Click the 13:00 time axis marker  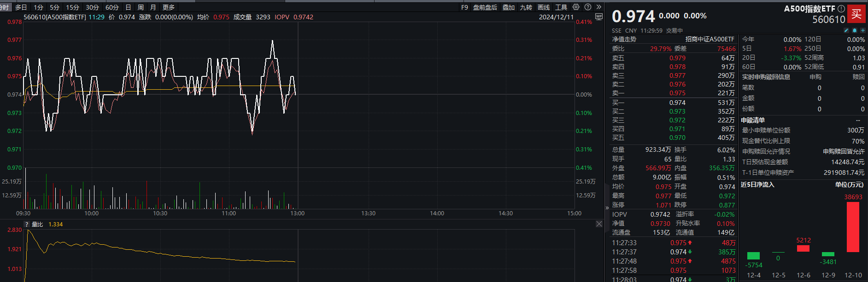pos(297,213)
